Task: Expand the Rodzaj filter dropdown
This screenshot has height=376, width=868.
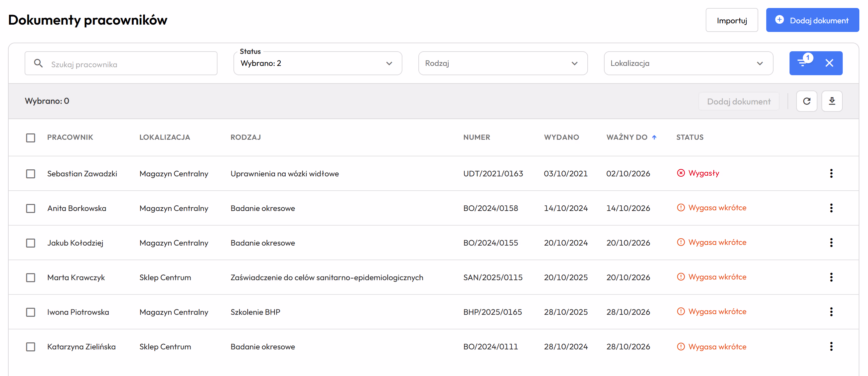Action: pyautogui.click(x=503, y=63)
